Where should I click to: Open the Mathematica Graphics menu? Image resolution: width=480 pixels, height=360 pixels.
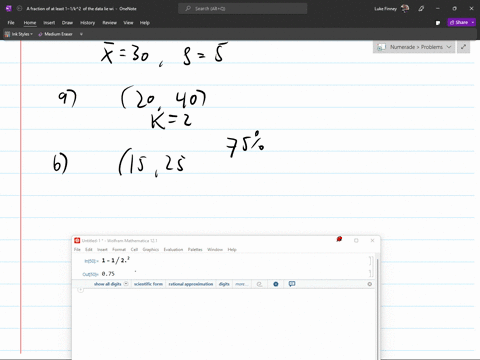pos(151,249)
